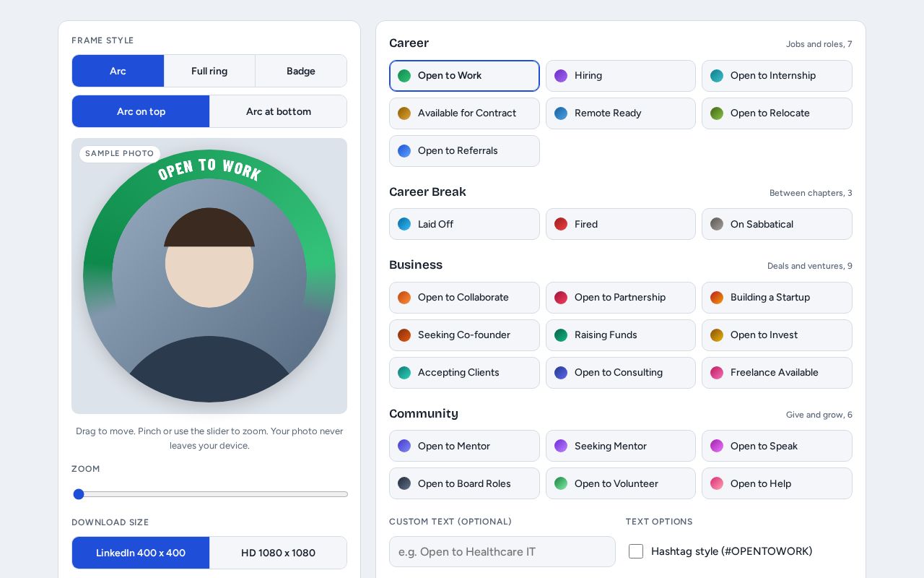924x578 pixels.
Task: Click the 'Give and grow, 6' text
Action: [819, 415]
